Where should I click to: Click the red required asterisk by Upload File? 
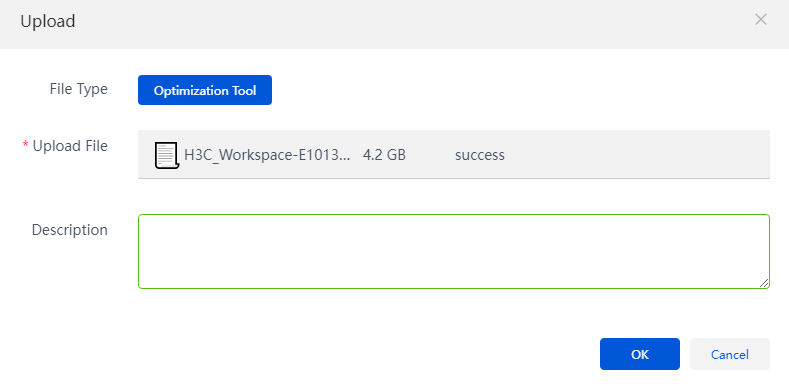[25, 145]
